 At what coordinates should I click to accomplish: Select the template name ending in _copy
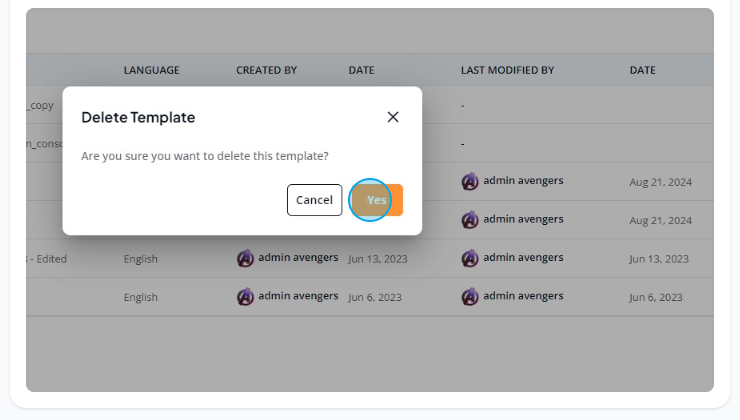pyautogui.click(x=40, y=105)
